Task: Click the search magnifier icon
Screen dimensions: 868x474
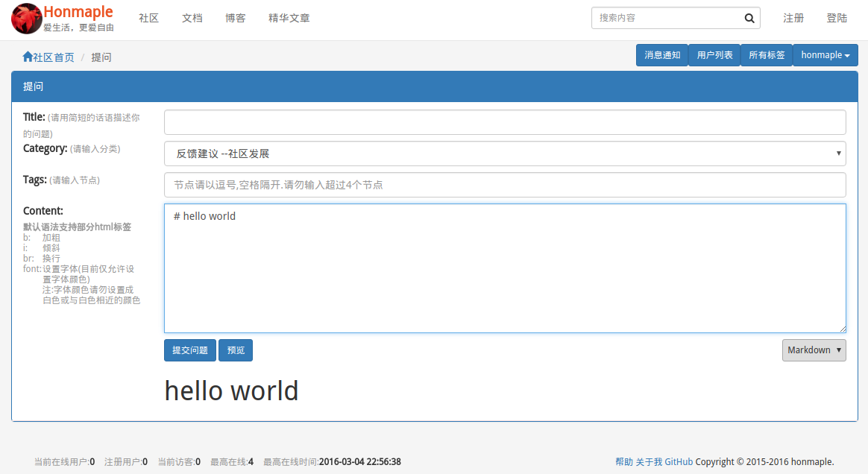Action: pyautogui.click(x=749, y=18)
